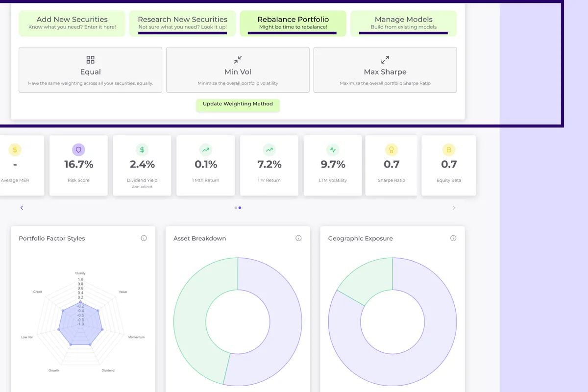Screen dimensions: 588x392
Task: Select the Equal weighting option
Action: tap(90, 70)
